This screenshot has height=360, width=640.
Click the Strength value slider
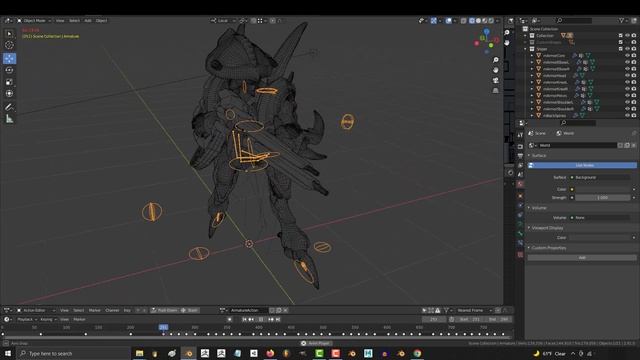[x=602, y=198]
